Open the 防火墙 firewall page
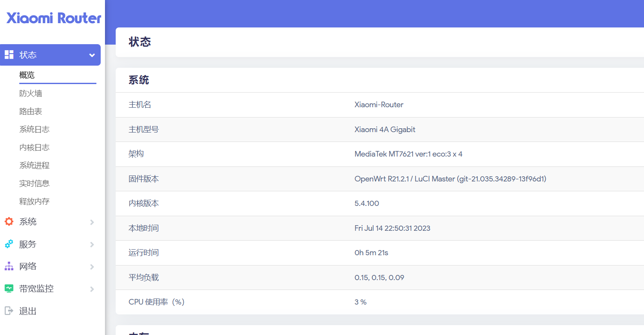The image size is (644, 335). pyautogui.click(x=30, y=94)
